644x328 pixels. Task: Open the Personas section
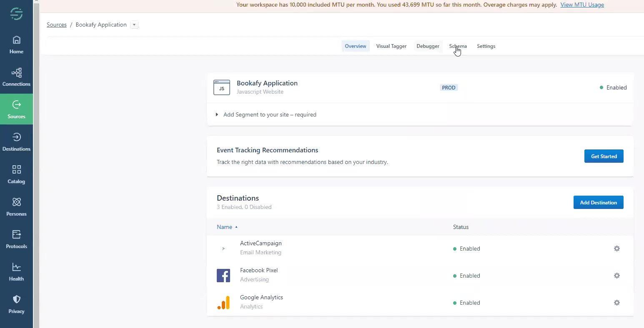[16, 206]
